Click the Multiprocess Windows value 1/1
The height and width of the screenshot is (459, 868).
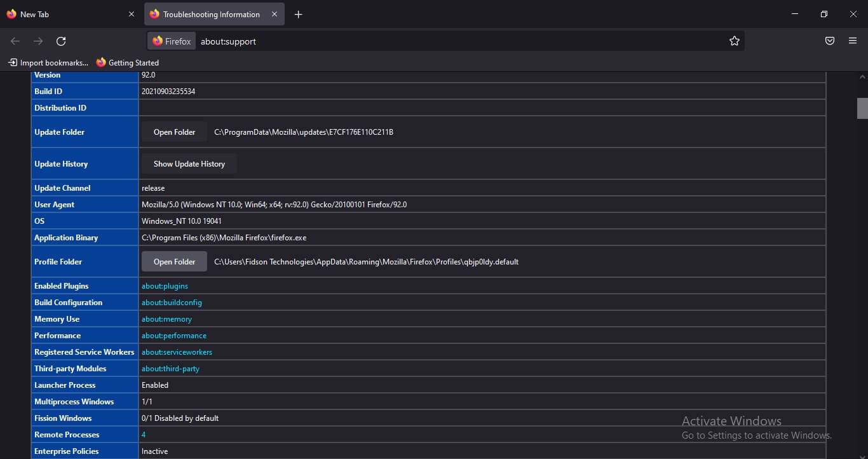147,402
